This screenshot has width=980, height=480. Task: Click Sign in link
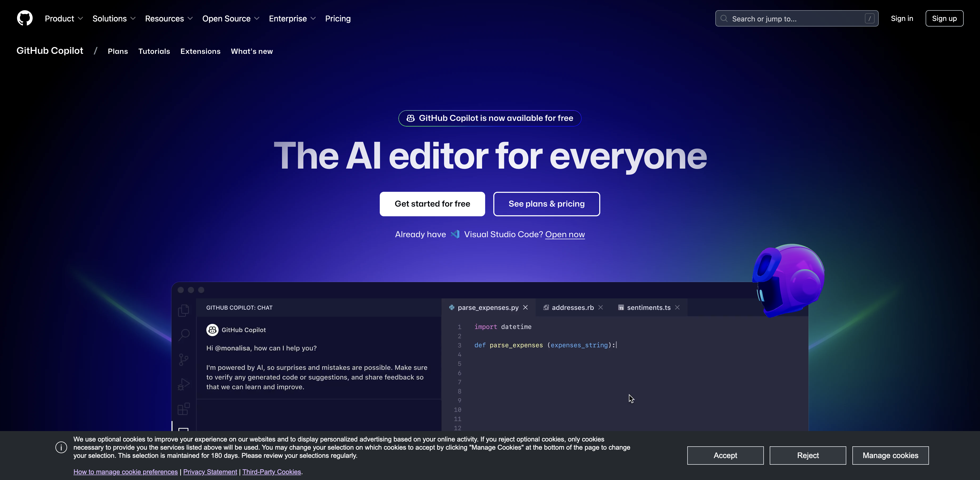pos(902,19)
